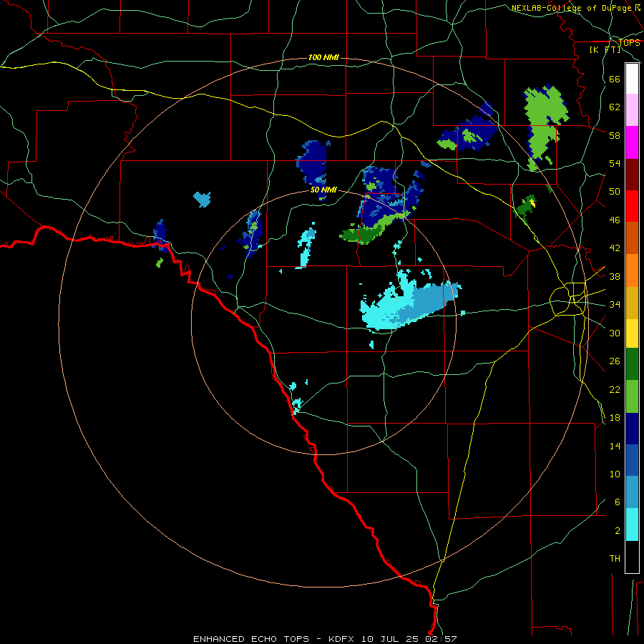The height and width of the screenshot is (644, 644).
Task: Click the dark red legend segment
Action: click(632, 175)
